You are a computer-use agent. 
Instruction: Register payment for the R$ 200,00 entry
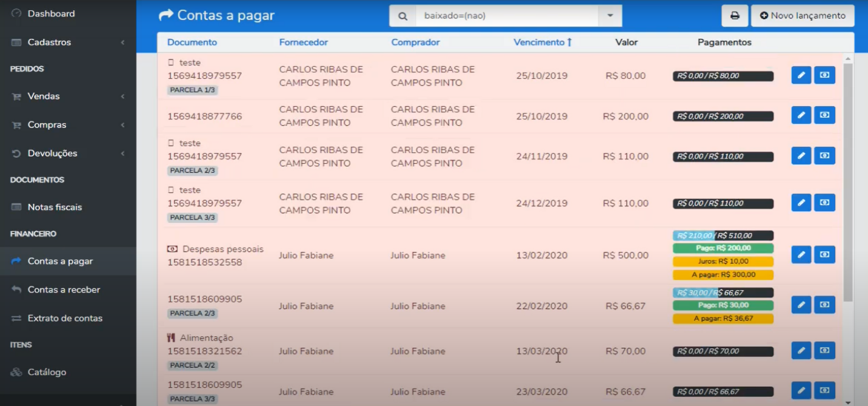824,115
